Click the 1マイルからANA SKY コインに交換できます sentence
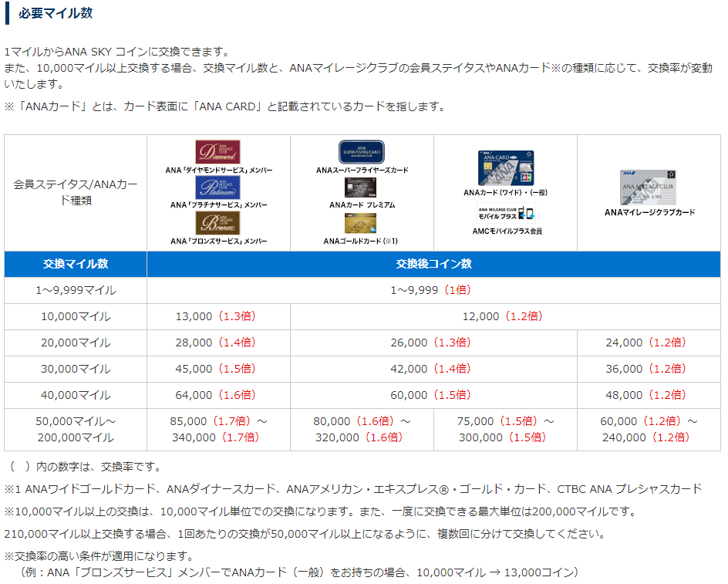 pos(117,52)
